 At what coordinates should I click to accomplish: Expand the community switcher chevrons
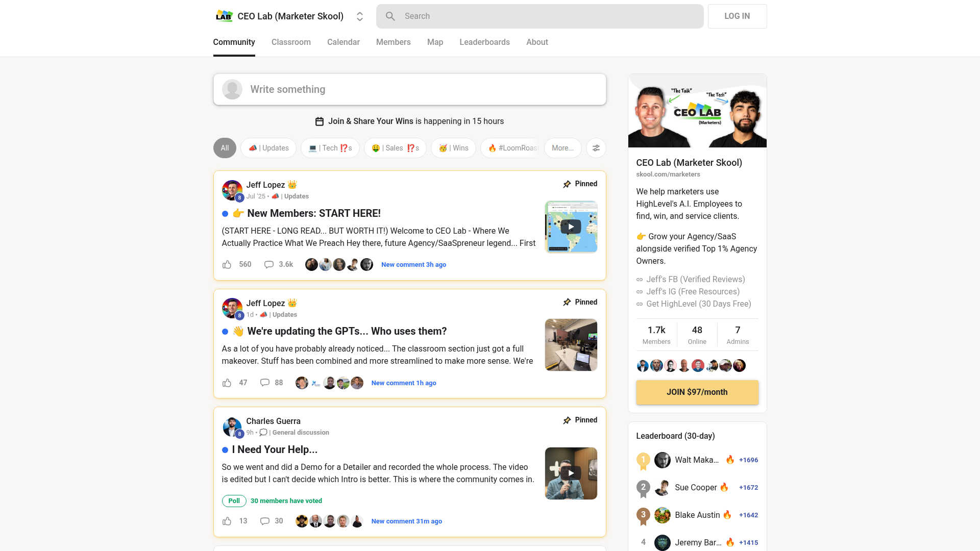[360, 16]
